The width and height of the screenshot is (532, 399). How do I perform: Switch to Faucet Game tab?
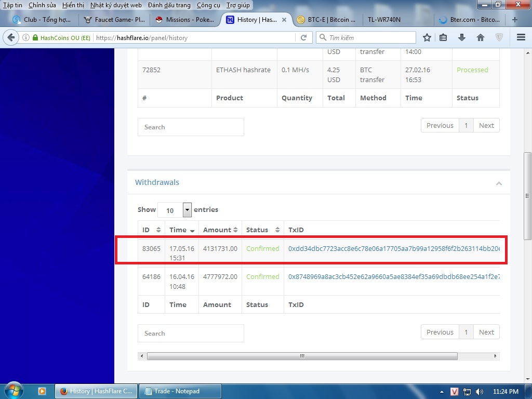tap(115, 20)
